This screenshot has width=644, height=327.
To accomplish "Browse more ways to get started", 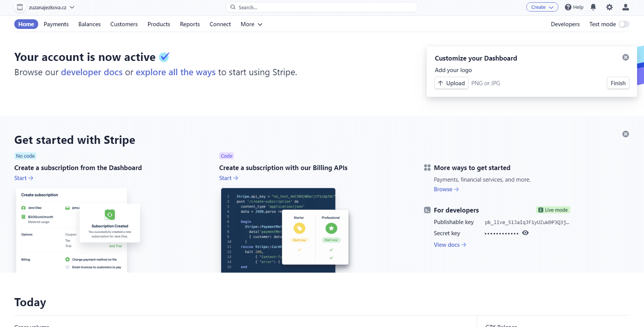I will coord(446,189).
